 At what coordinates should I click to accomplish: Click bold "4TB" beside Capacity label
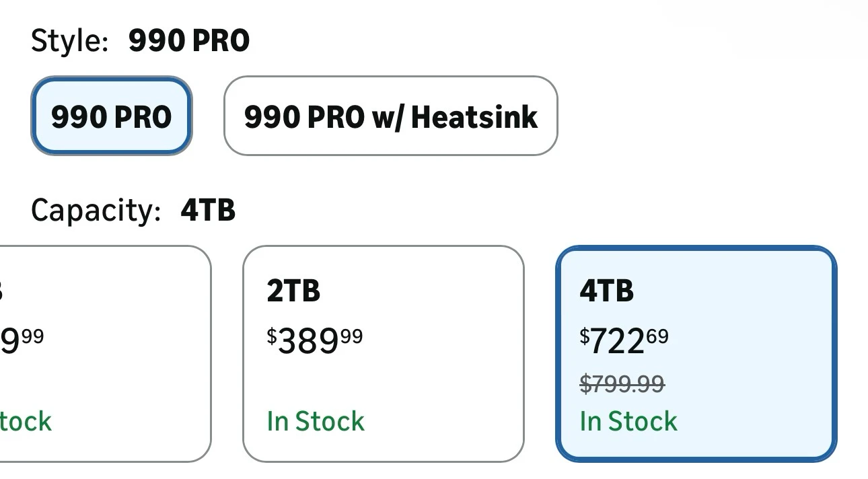click(x=208, y=211)
